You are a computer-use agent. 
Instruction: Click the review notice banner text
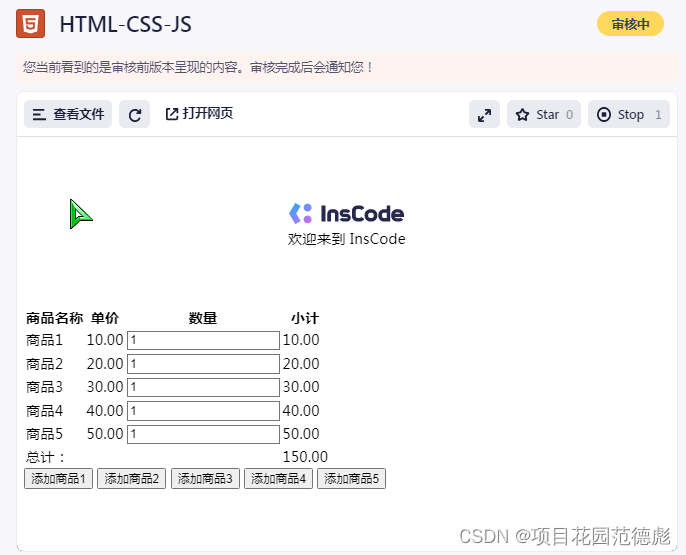pos(198,67)
